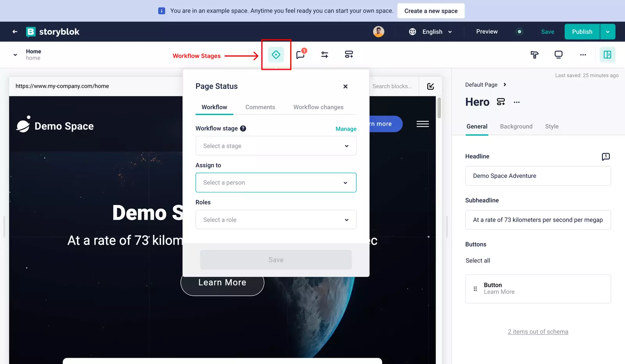Open the Headline field comment icon
625x364 pixels.
click(605, 156)
